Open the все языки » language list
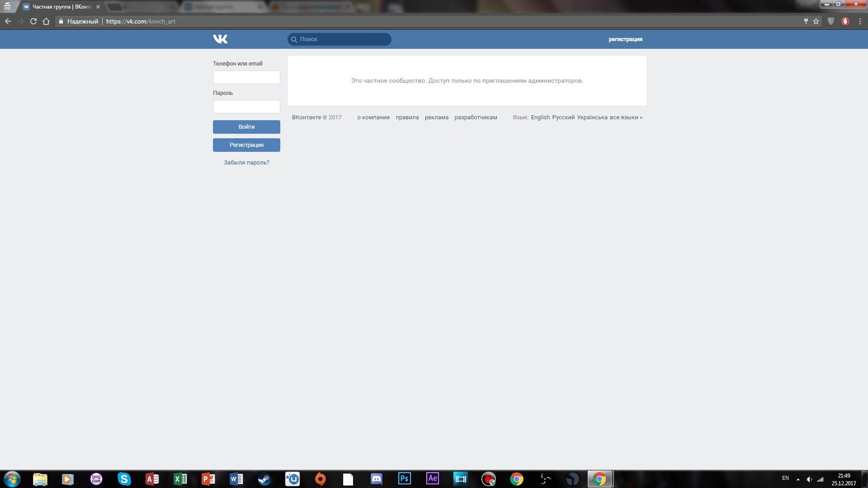Viewport: 868px width, 488px height. point(626,117)
